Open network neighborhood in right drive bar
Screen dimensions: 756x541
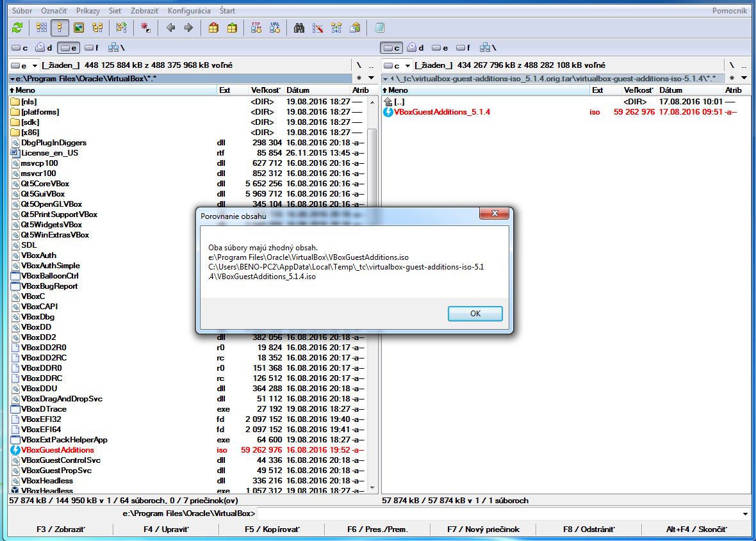[x=488, y=47]
